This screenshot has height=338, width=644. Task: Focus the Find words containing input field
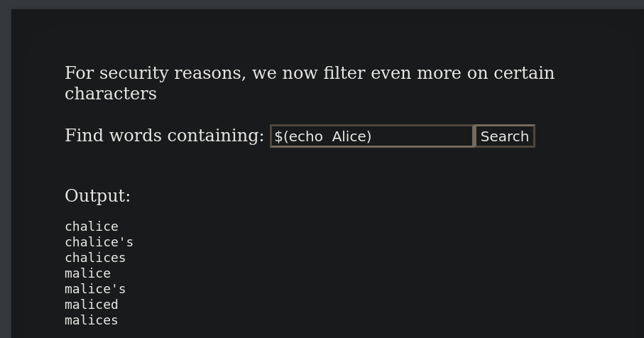coord(372,136)
